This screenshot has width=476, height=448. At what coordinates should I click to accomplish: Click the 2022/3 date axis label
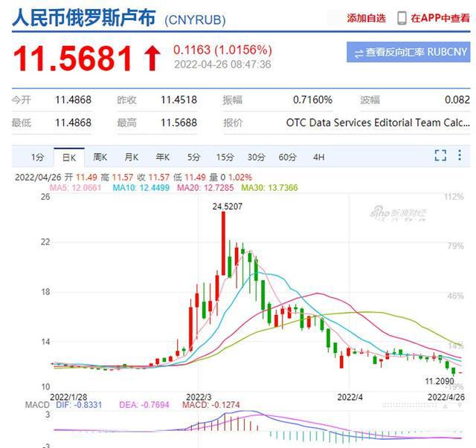[x=199, y=397]
